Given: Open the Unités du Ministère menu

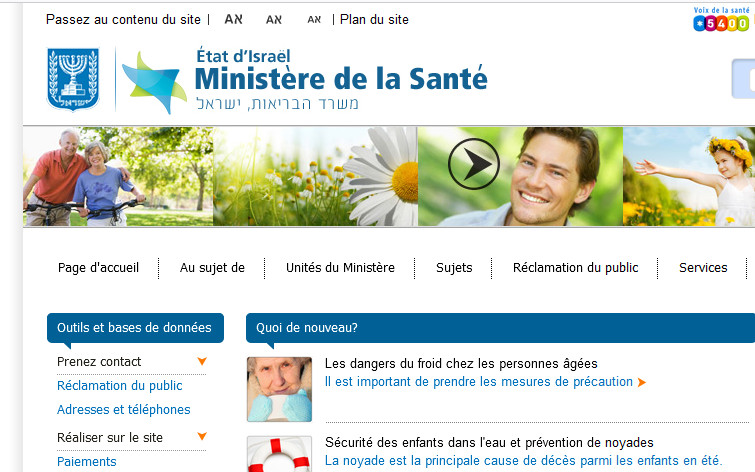Looking at the screenshot, I should [340, 268].
